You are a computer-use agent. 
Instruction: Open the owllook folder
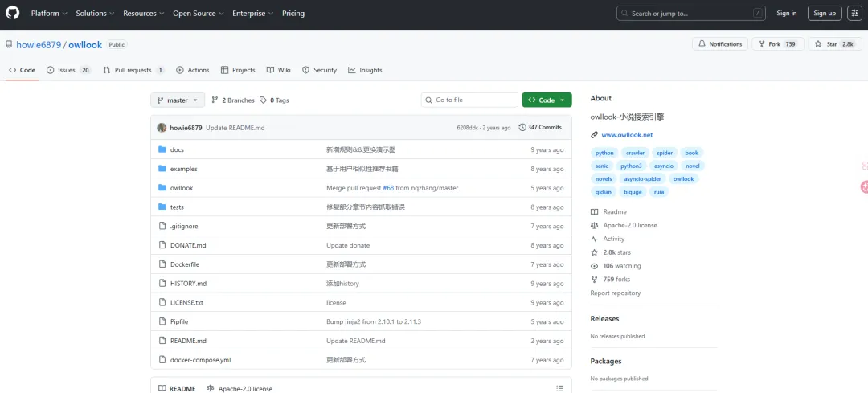tap(182, 187)
